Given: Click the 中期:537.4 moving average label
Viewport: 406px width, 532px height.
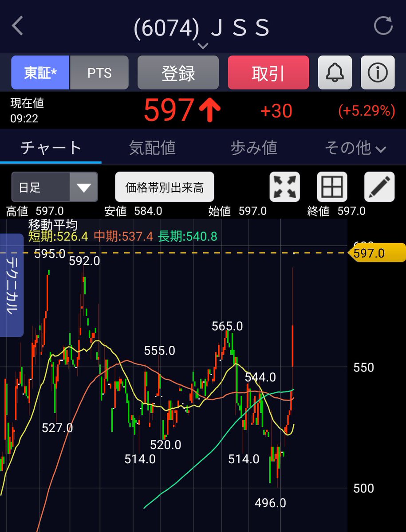Looking at the screenshot, I should (123, 237).
